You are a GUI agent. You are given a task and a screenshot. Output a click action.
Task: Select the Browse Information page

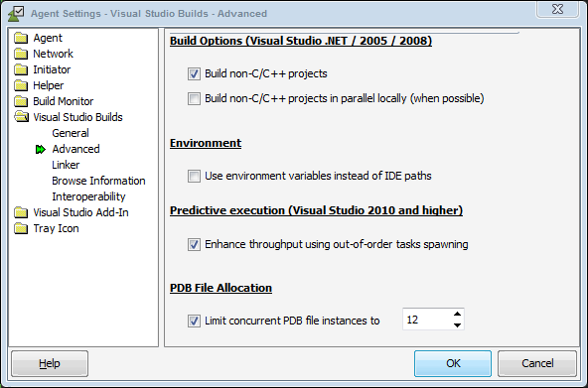[98, 181]
